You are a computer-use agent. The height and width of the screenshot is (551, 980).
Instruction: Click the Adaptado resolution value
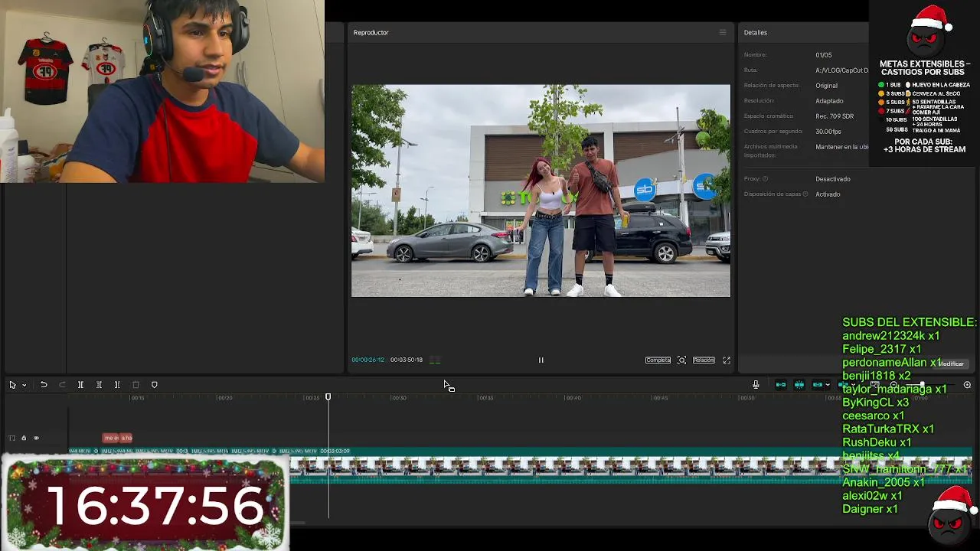[x=829, y=101]
